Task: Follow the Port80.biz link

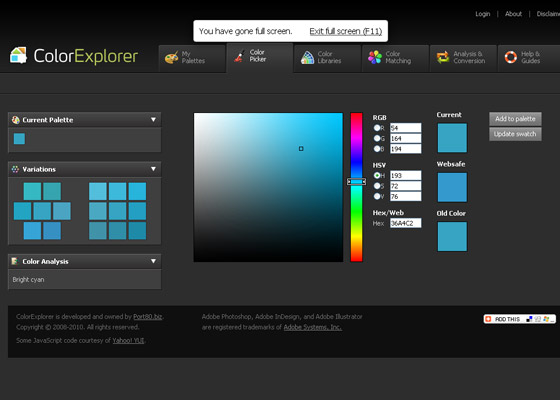Action: 148,316
